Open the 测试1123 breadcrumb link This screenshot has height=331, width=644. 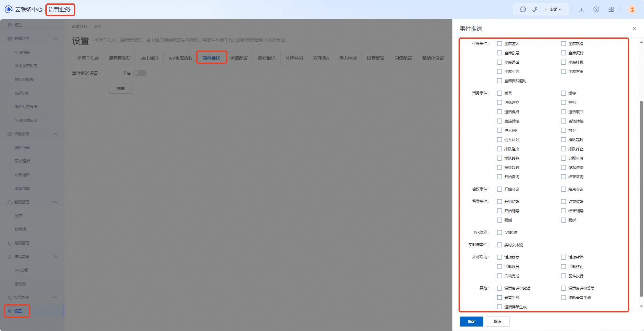click(x=79, y=26)
